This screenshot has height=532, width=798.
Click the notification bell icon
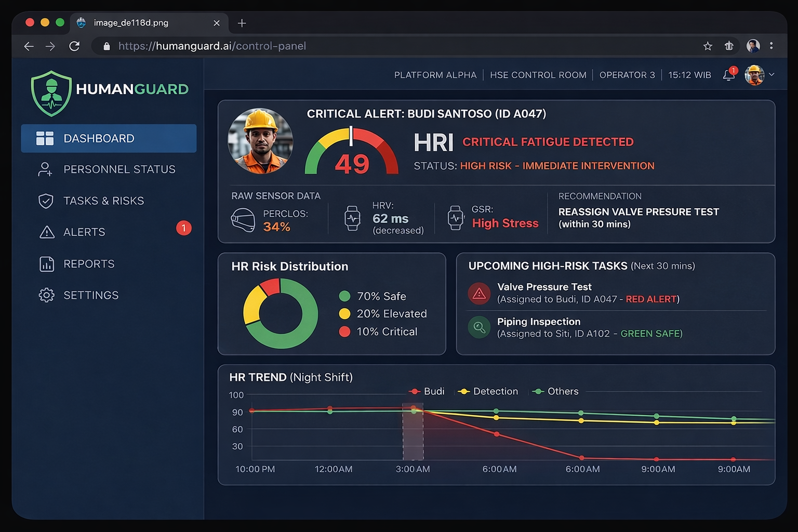click(x=728, y=75)
